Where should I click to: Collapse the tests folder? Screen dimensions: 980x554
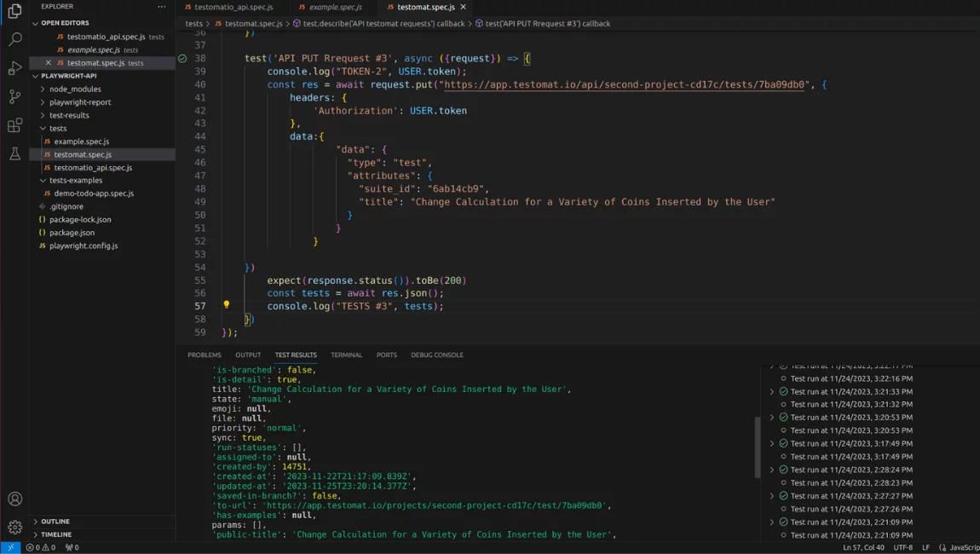[x=57, y=128]
